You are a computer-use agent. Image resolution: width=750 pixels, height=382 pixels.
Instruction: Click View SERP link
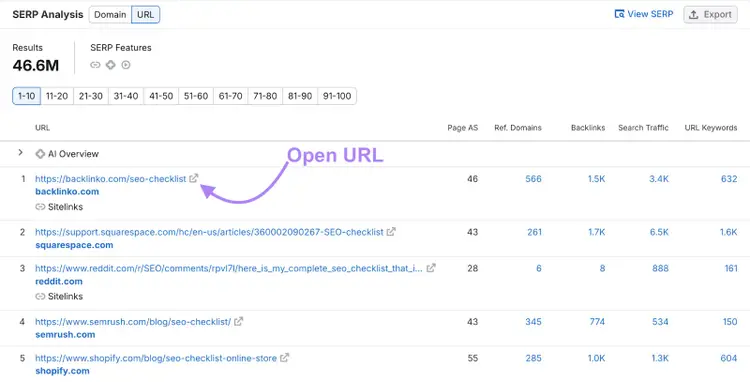(x=643, y=14)
